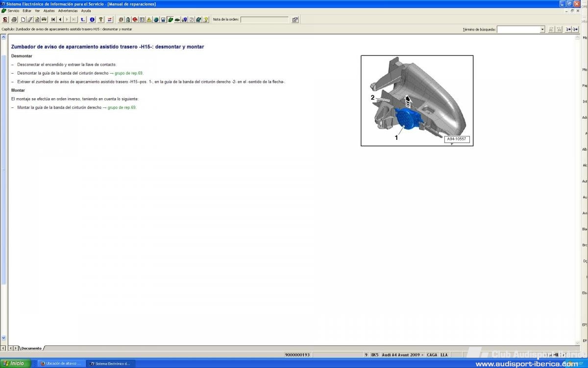Click the car icon in the toolbar
This screenshot has width=588, height=368.
click(44, 20)
